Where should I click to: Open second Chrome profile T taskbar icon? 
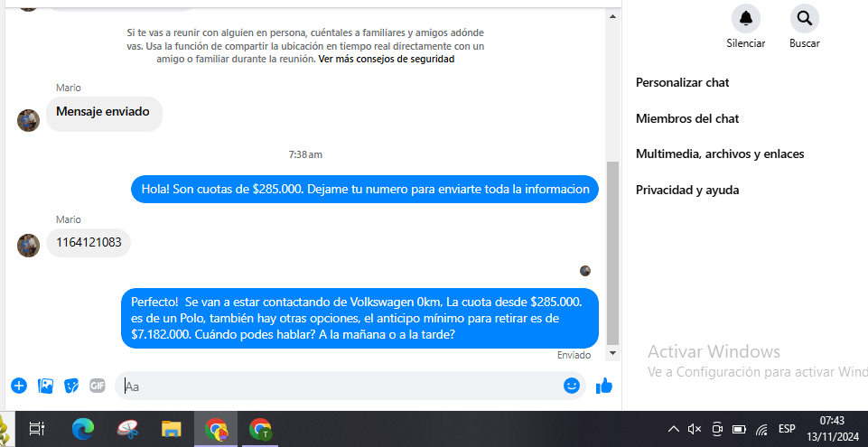click(x=260, y=429)
